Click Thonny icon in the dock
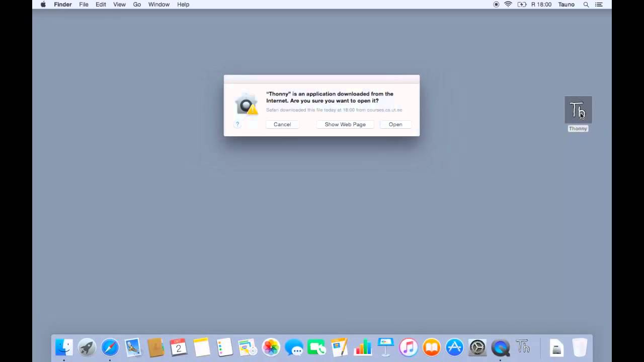Screen dimensions: 644x362 [523, 347]
